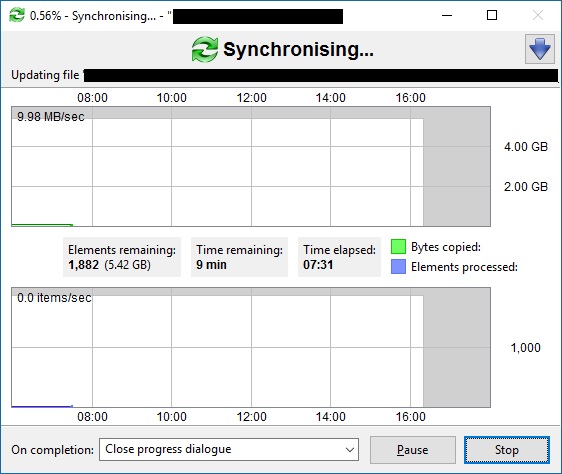Maximise the progress window
562x474 pixels.
click(x=492, y=15)
